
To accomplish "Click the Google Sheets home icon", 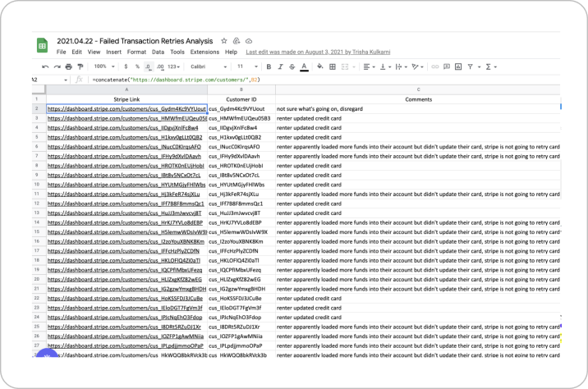I will tap(42, 46).
